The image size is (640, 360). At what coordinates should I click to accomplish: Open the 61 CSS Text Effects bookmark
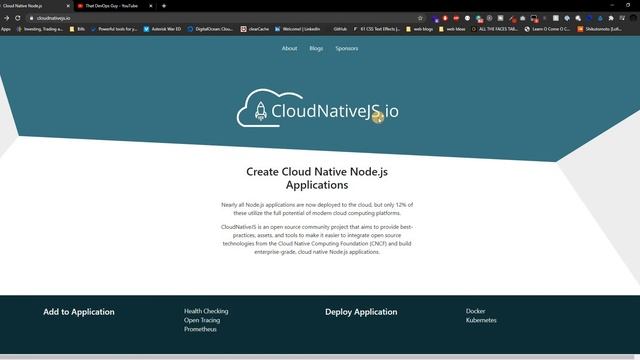376,29
